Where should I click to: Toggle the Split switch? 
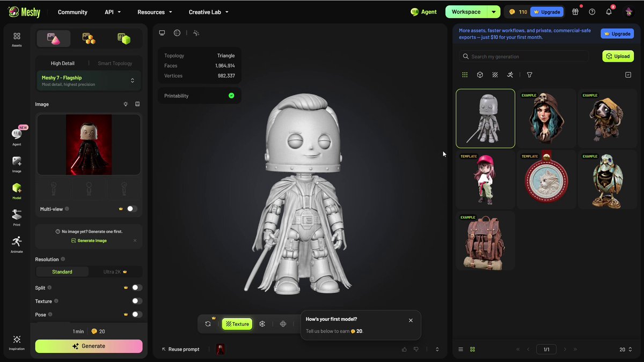(x=137, y=288)
